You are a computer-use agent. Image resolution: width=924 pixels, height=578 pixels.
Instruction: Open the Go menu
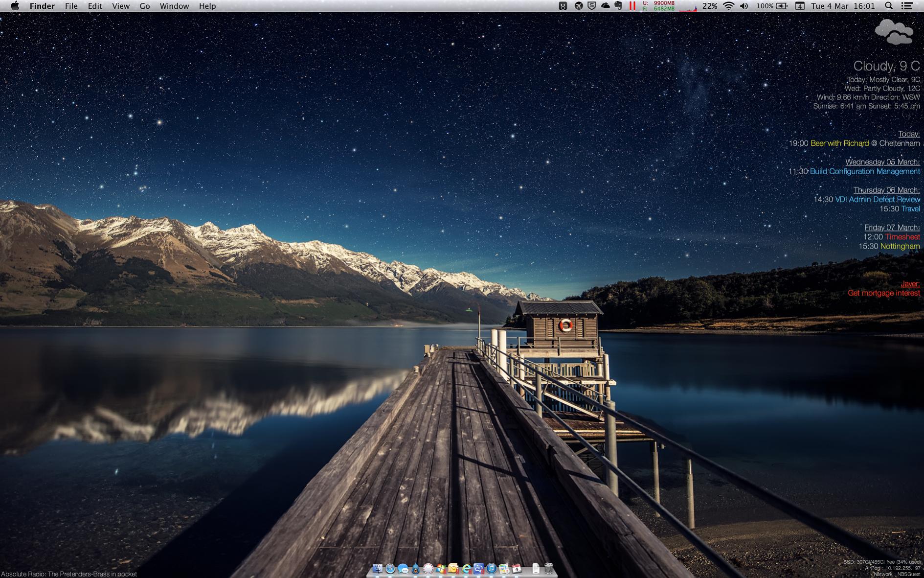(x=144, y=6)
